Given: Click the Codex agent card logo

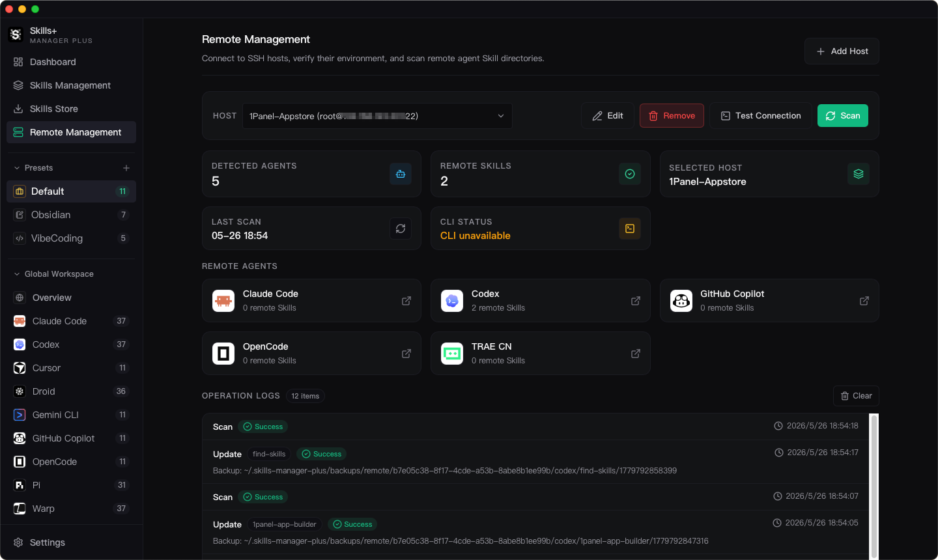Looking at the screenshot, I should tap(452, 301).
